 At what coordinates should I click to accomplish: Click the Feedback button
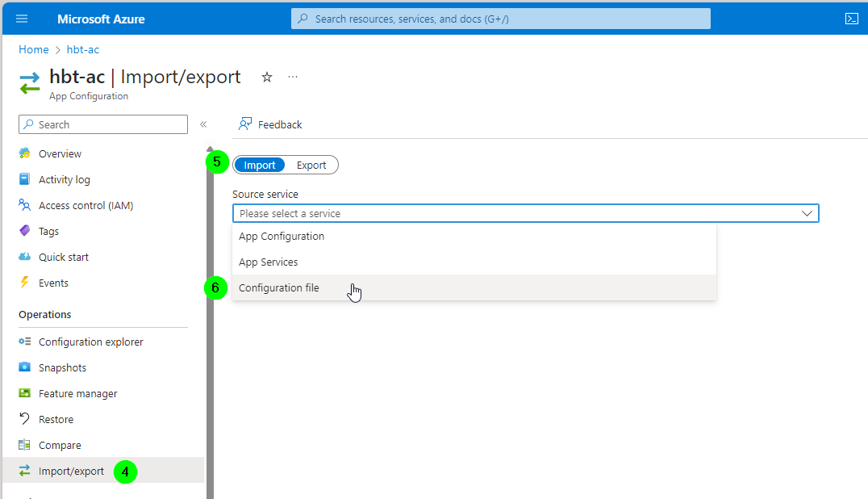point(270,124)
